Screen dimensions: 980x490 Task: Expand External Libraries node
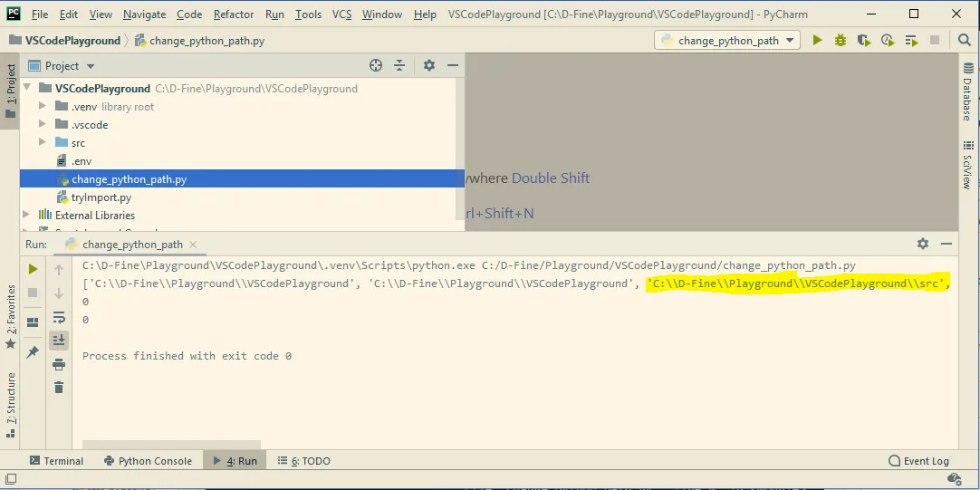click(x=26, y=215)
